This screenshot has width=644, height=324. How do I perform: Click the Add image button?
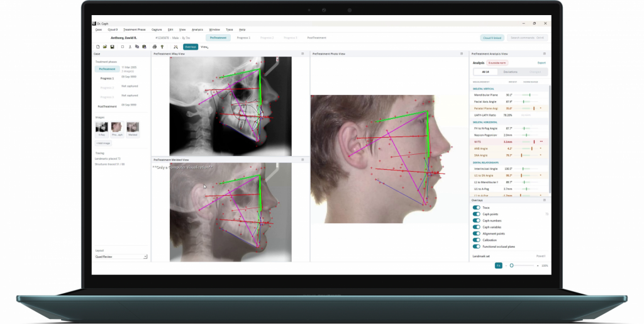coord(104,143)
